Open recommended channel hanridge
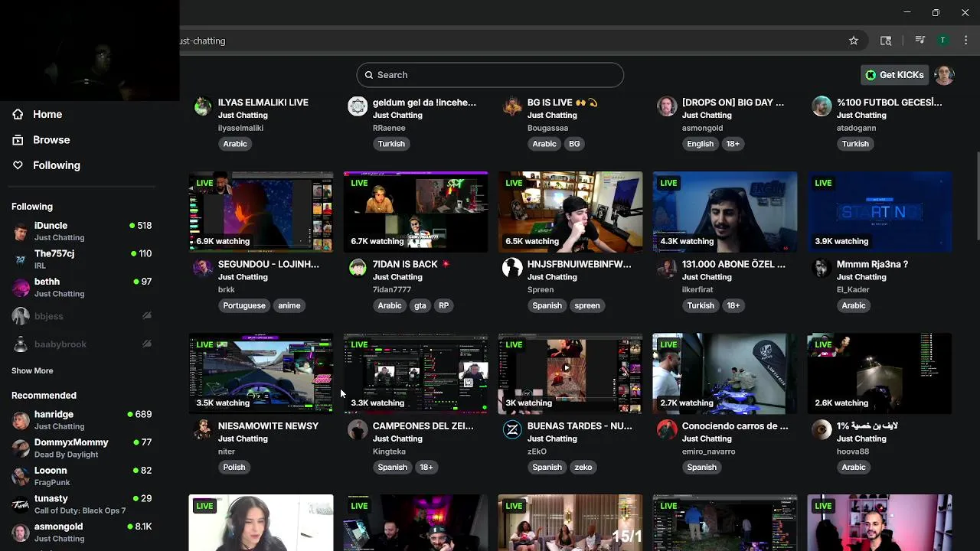Image resolution: width=980 pixels, height=551 pixels. (82, 420)
